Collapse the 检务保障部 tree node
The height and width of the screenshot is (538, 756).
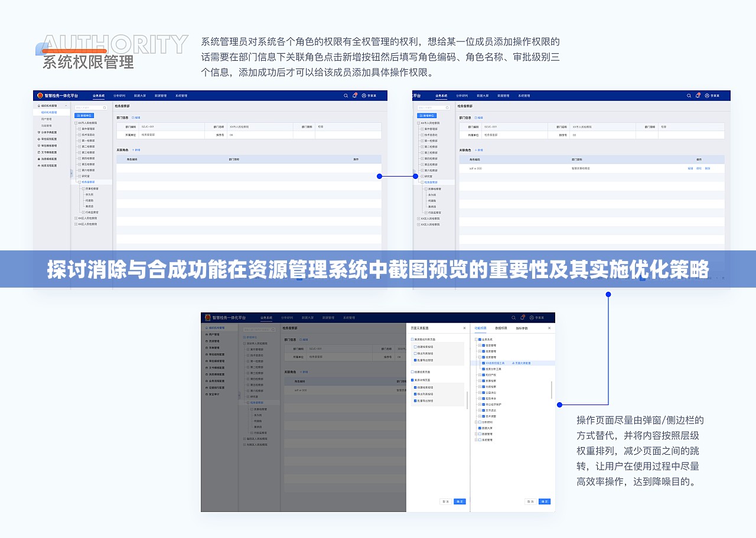(79, 182)
